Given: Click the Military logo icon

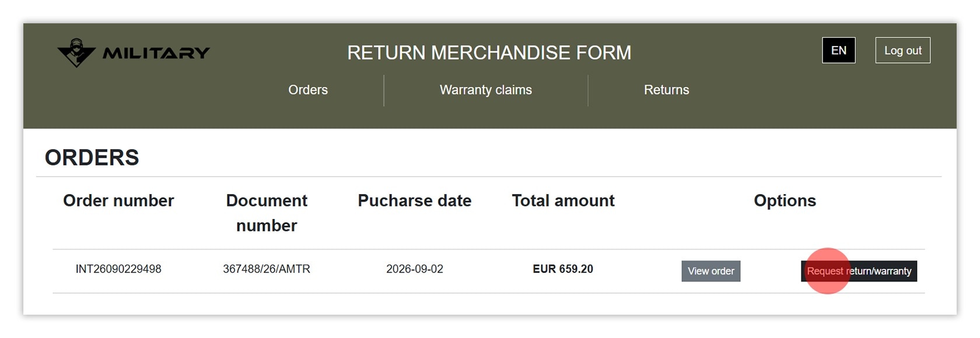Looking at the screenshot, I should (x=76, y=53).
